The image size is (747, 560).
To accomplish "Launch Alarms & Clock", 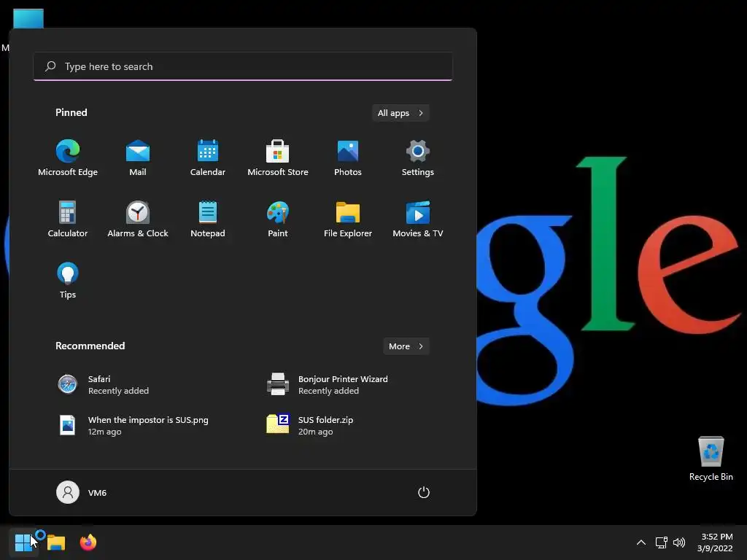I will click(138, 219).
